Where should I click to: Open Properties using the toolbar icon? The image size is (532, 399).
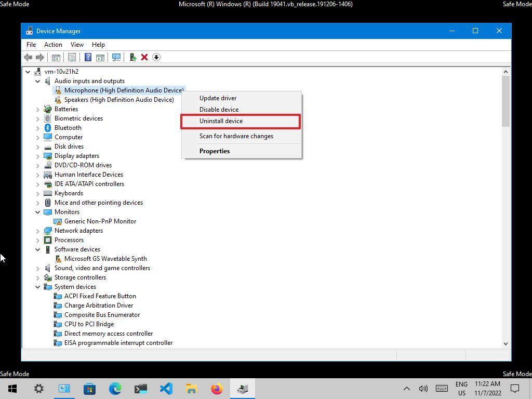[x=72, y=57]
